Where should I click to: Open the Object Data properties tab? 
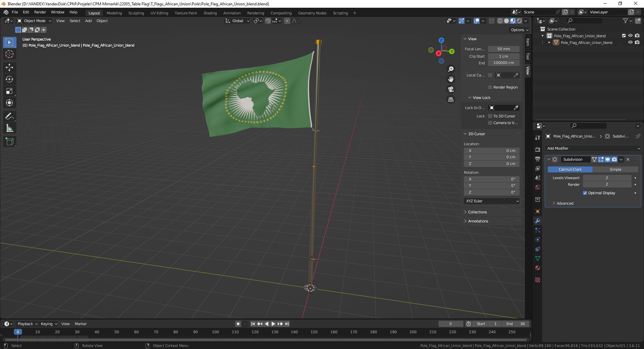coord(538,258)
